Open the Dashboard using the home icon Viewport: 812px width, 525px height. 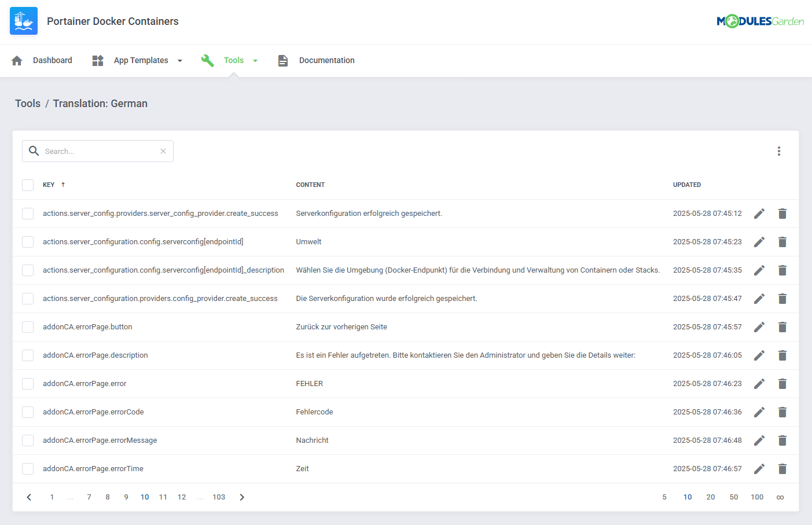pos(17,60)
